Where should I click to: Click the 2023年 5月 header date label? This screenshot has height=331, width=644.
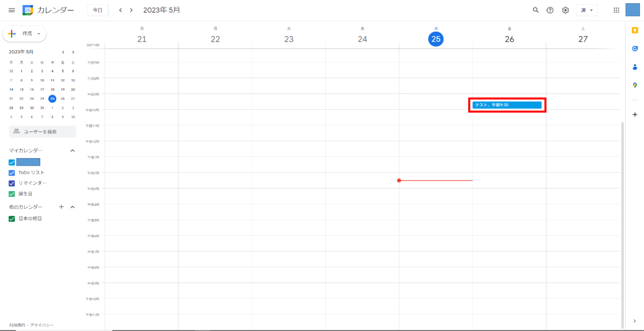[x=161, y=10]
